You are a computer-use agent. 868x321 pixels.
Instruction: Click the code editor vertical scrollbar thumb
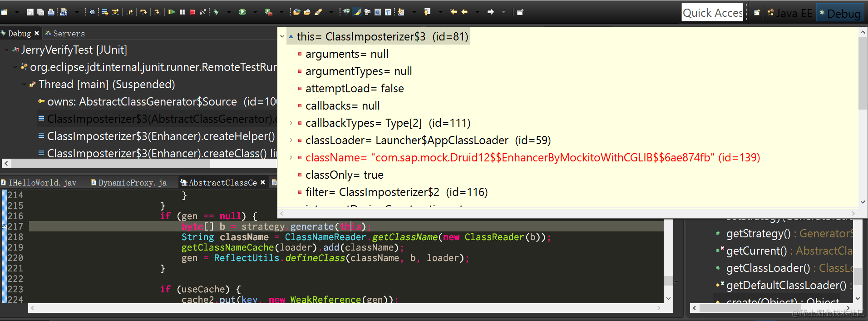tap(668, 281)
